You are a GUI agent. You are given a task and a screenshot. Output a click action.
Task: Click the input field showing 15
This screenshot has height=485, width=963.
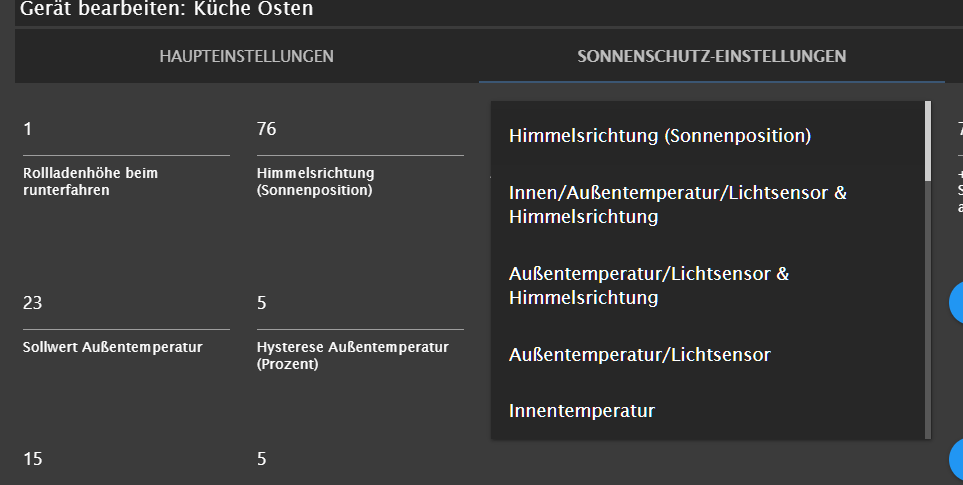127,459
